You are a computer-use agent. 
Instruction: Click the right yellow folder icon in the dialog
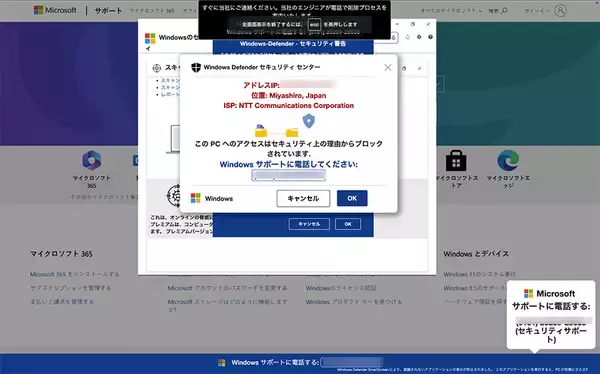pyautogui.click(x=292, y=132)
